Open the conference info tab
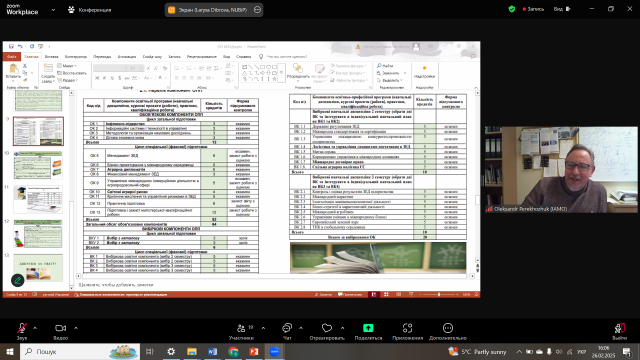The image size is (640, 360). coord(89,10)
